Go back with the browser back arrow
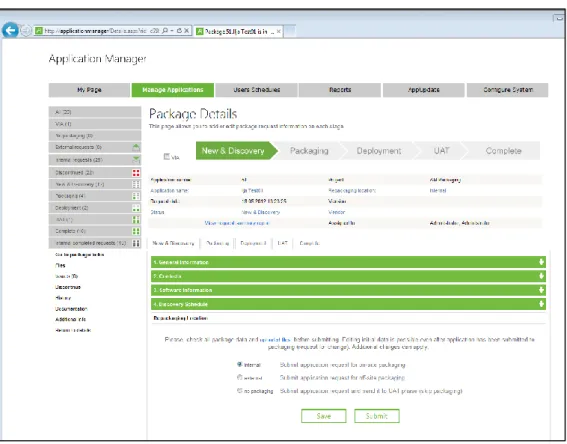This screenshot has height=444, width=567. tap(10, 30)
